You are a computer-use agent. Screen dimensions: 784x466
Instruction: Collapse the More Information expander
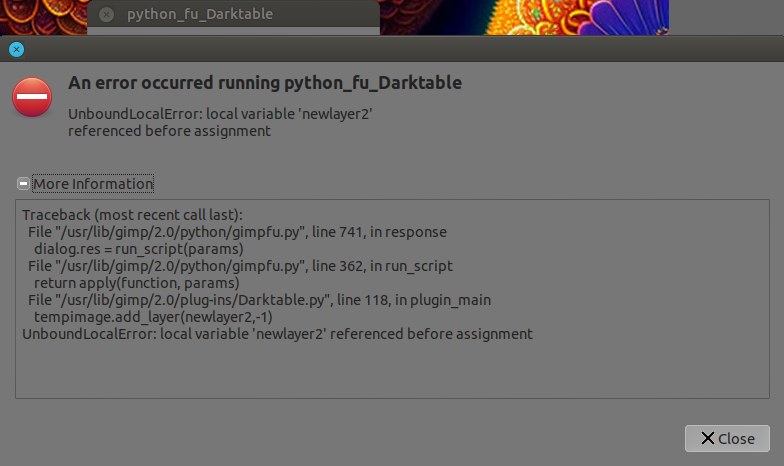click(x=93, y=184)
